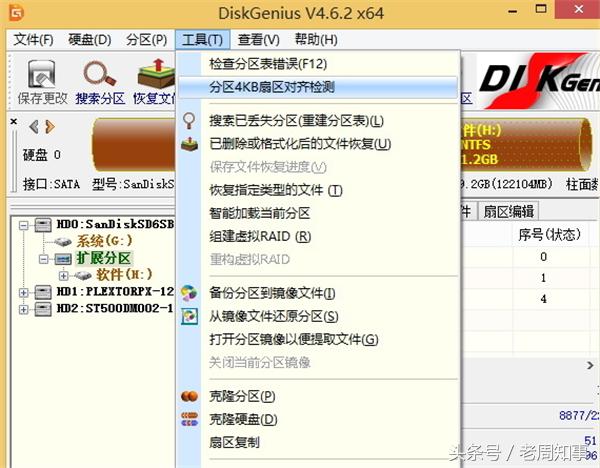Image resolution: width=600 pixels, height=468 pixels.
Task: Select HD2:ST500DM002 disk in tree
Action: pos(115,308)
